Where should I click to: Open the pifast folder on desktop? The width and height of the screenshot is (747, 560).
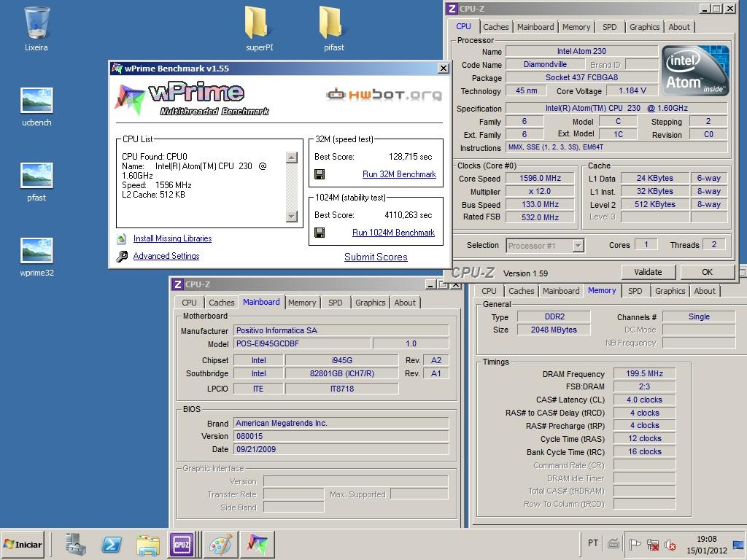tap(330, 23)
